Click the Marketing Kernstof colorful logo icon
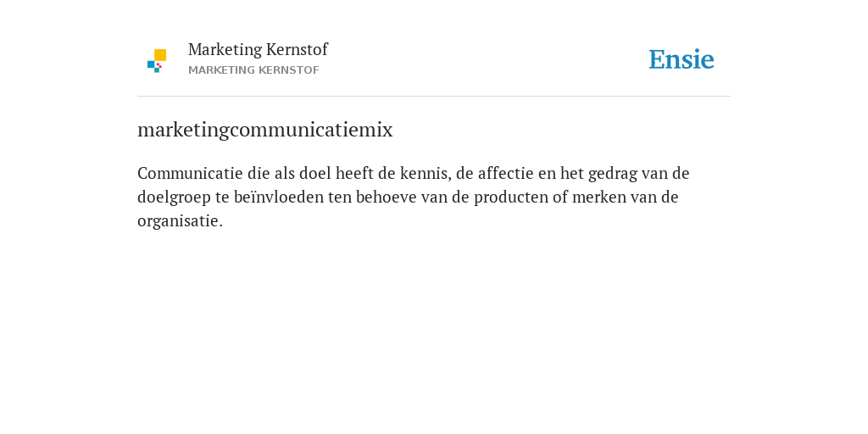The height and width of the screenshot is (434, 868). [157, 61]
